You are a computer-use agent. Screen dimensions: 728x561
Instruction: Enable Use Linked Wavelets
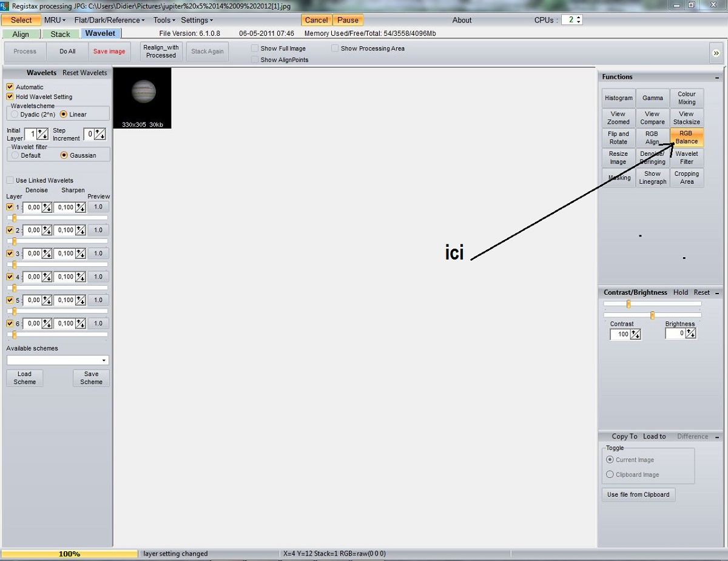pos(10,180)
